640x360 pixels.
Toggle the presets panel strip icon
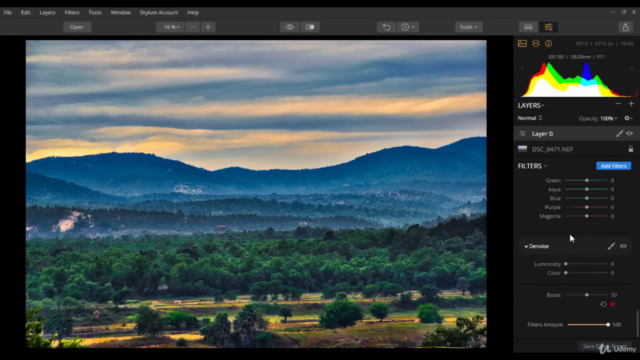coord(528,27)
